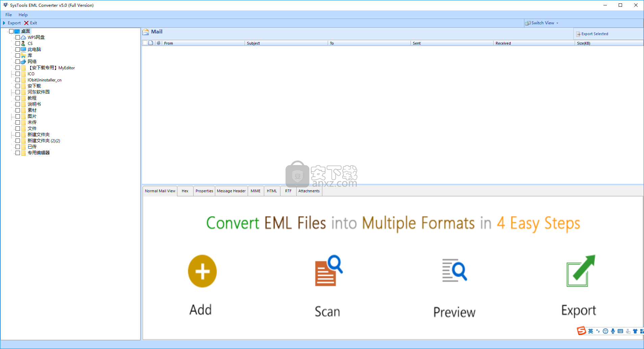This screenshot has width=644, height=349.
Task: Click the Export arrow icon in toolbar
Action: pyautogui.click(x=4, y=23)
